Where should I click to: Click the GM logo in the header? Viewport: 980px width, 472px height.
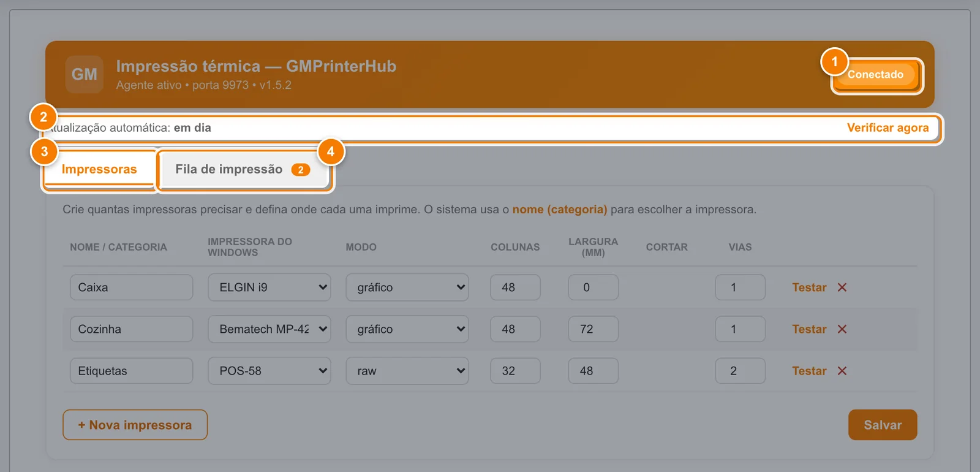point(85,74)
